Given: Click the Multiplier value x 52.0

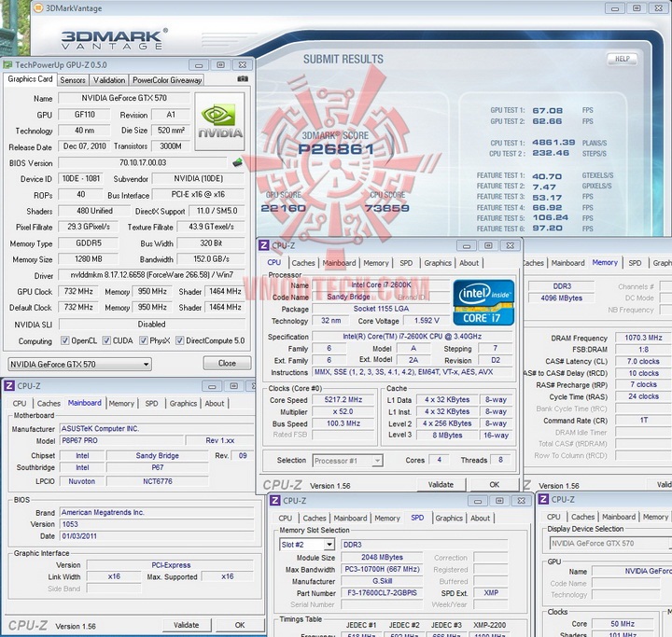Looking at the screenshot, I should pyautogui.click(x=343, y=411).
